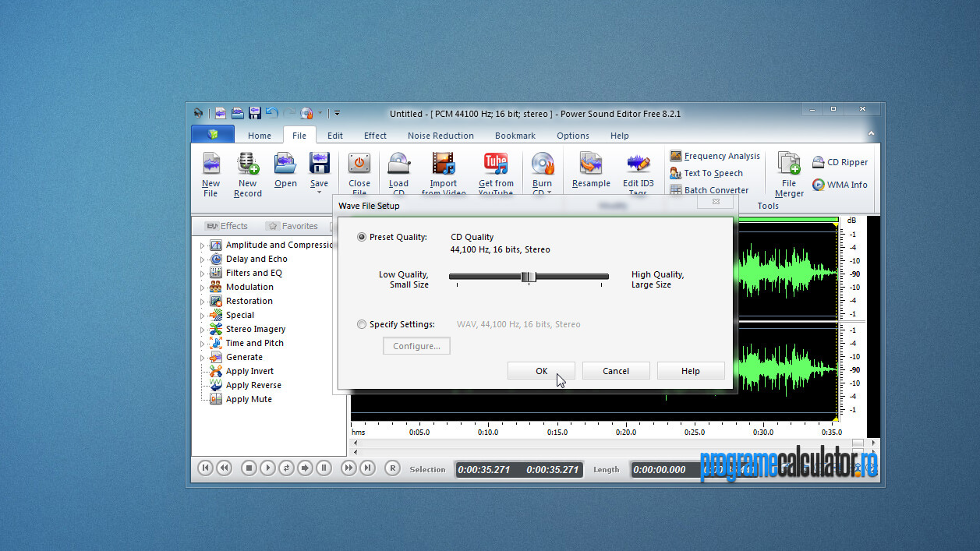
Task: Click the quality slider thumb
Action: click(529, 277)
